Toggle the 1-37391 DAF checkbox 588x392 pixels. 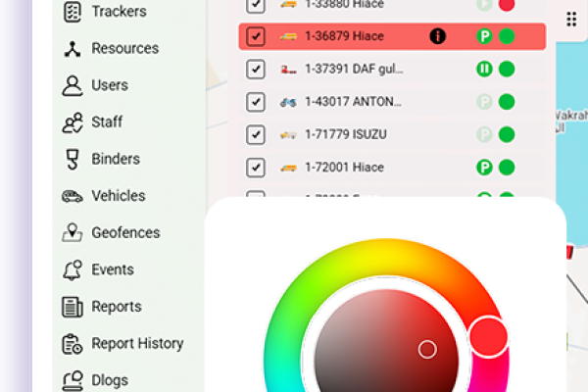(256, 70)
